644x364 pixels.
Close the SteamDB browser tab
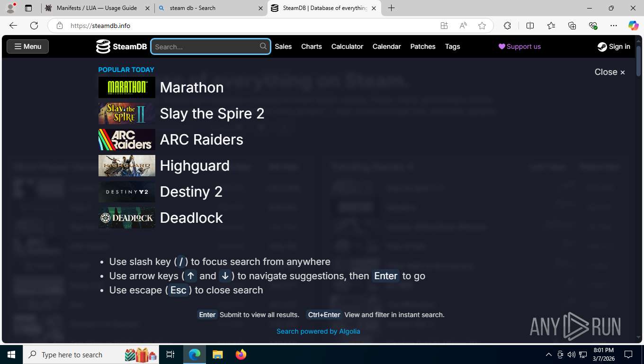pyautogui.click(x=374, y=8)
